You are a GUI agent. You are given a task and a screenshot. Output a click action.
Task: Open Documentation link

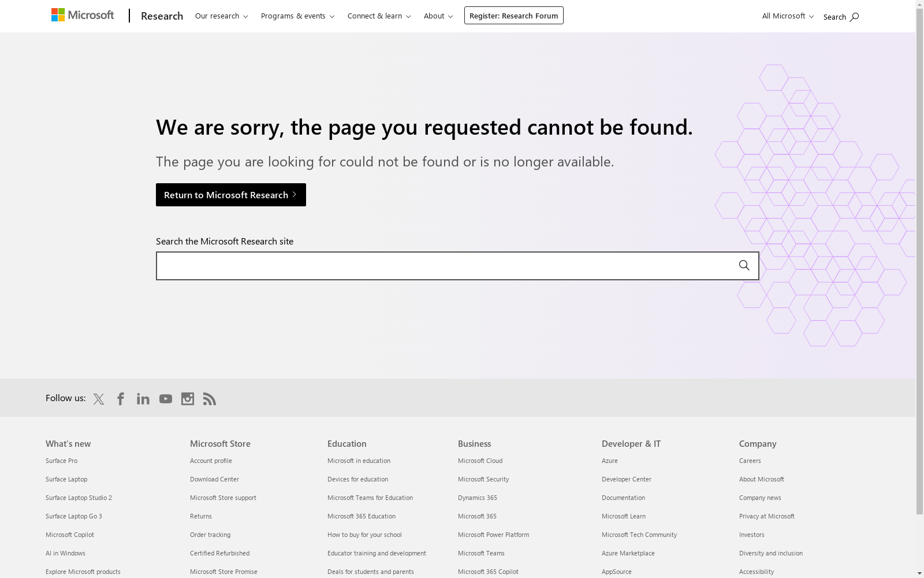point(623,498)
